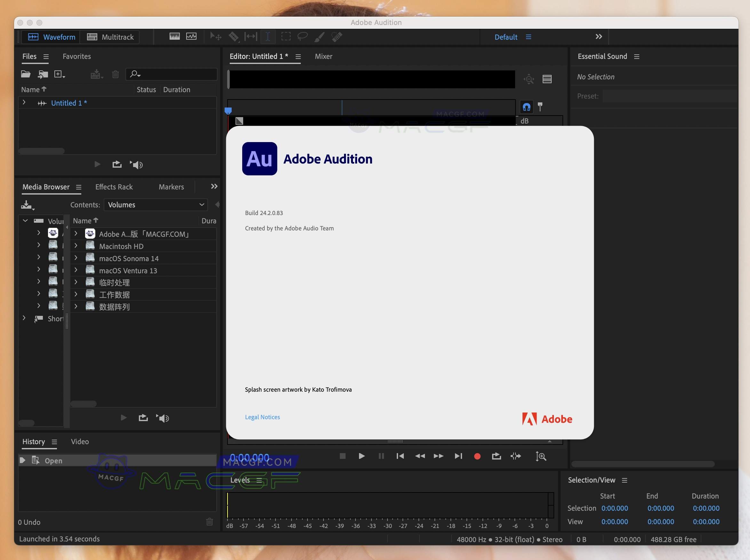
Task: Select the Lasso Selection tool
Action: (302, 36)
